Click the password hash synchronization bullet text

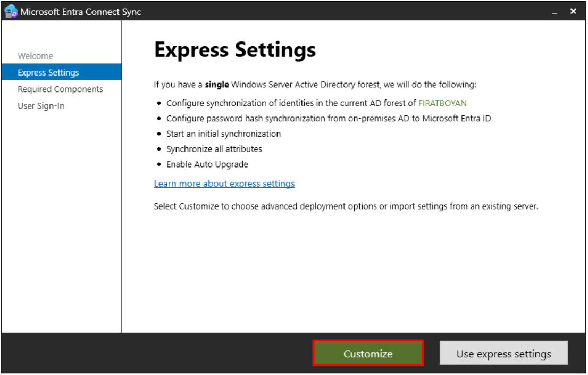click(x=329, y=119)
